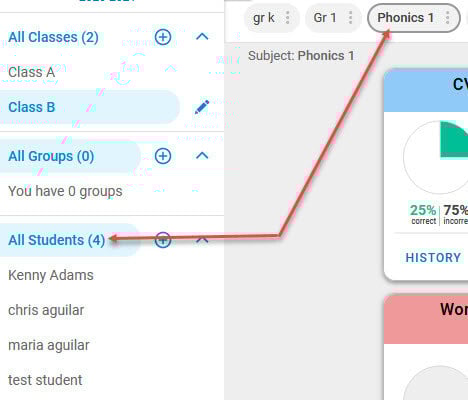This screenshot has height=400, width=468.
Task: Open student Kenny Adams
Action: coord(51,275)
